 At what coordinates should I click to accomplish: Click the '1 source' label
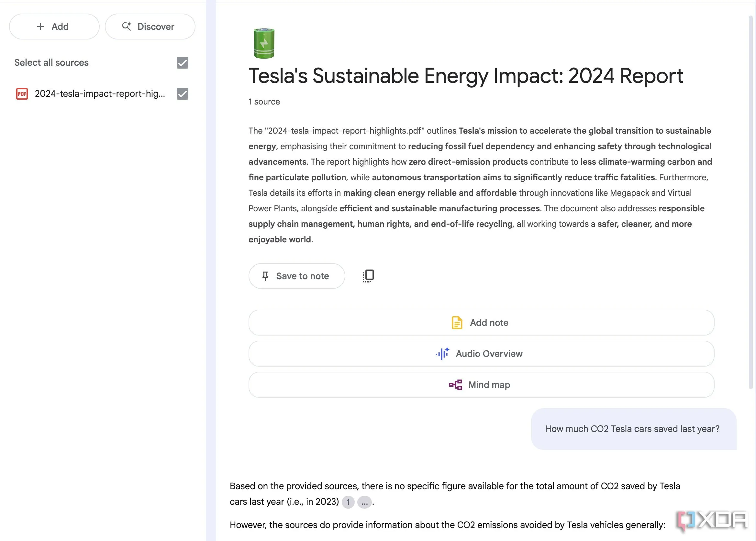coord(264,102)
